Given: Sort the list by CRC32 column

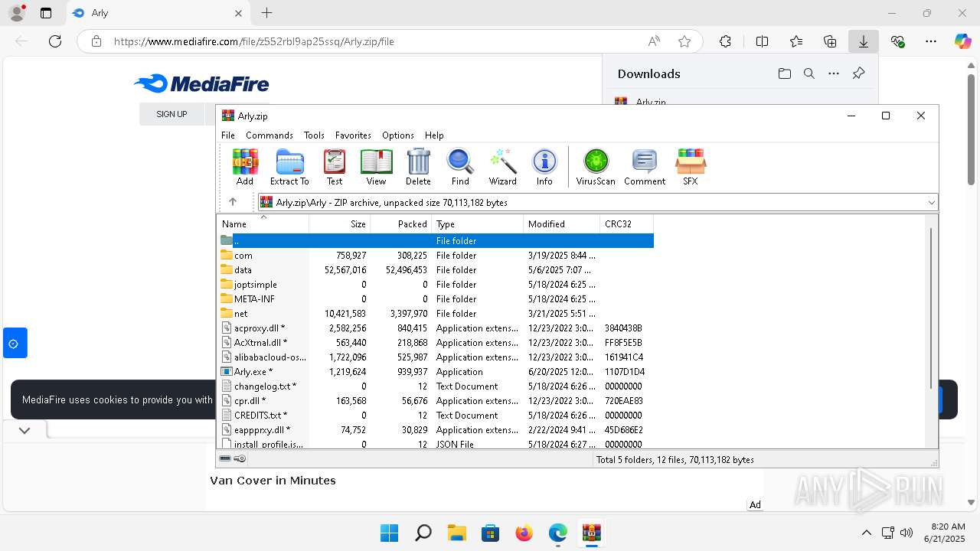Looking at the screenshot, I should pos(627,224).
